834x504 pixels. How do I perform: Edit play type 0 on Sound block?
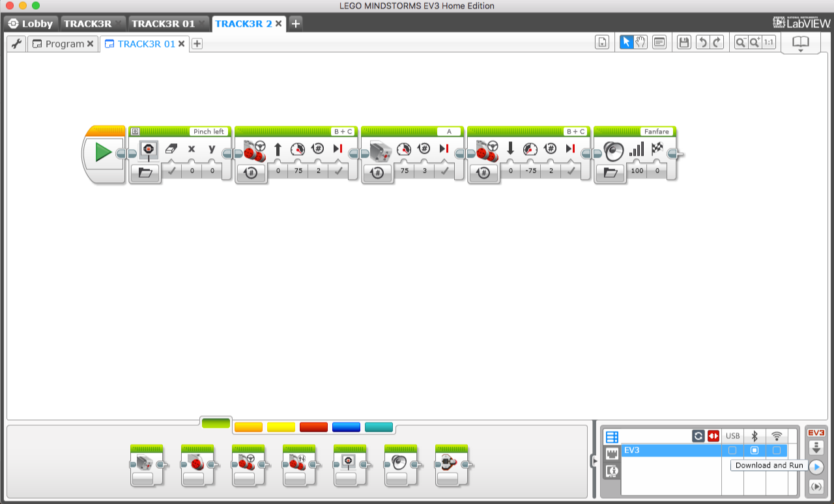(x=657, y=172)
